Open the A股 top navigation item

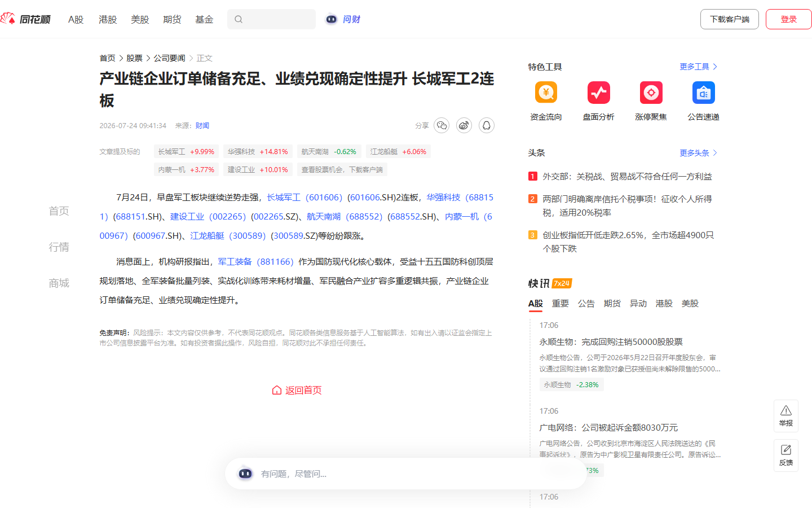point(76,19)
